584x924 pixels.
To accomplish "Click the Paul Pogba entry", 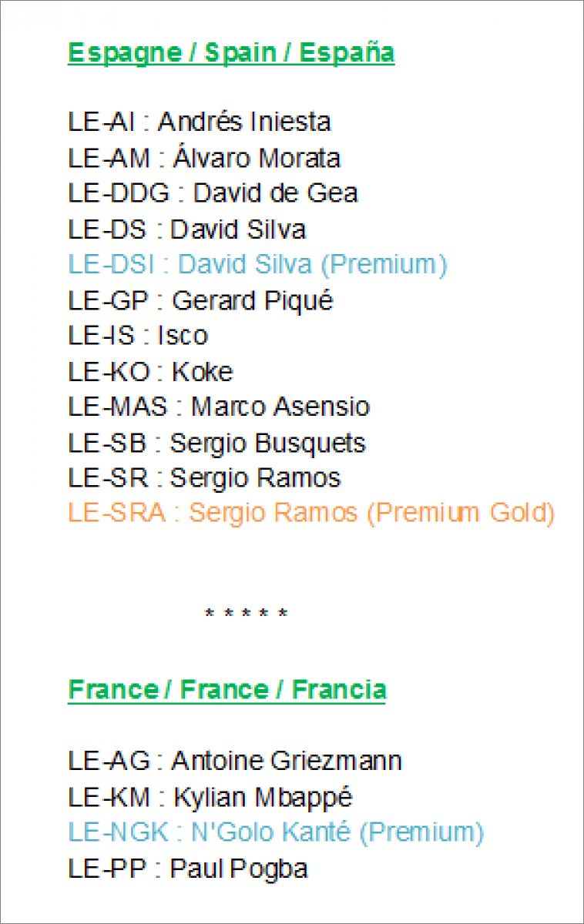I will (x=188, y=869).
